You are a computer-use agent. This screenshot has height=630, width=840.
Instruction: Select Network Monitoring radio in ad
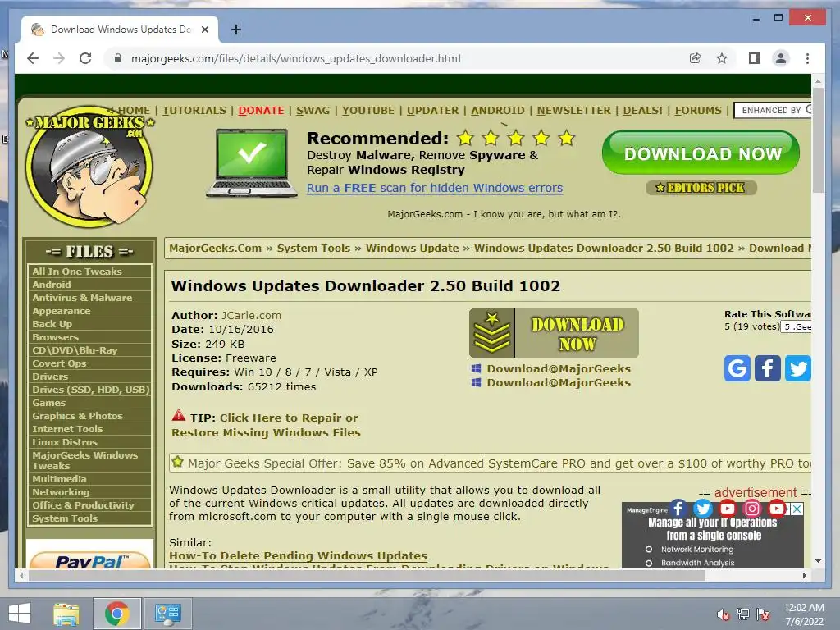pos(649,550)
